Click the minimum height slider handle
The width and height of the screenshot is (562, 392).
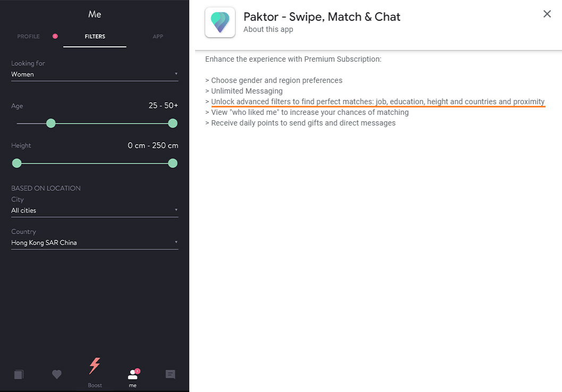[17, 163]
